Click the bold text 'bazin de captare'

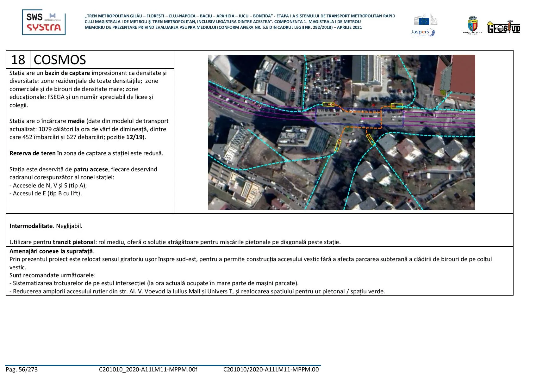(x=67, y=73)
